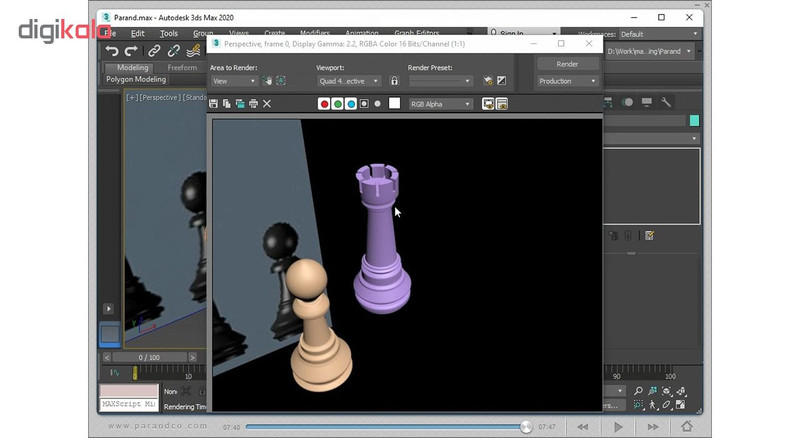Open the Utilities wrench panel tab

pos(666,102)
